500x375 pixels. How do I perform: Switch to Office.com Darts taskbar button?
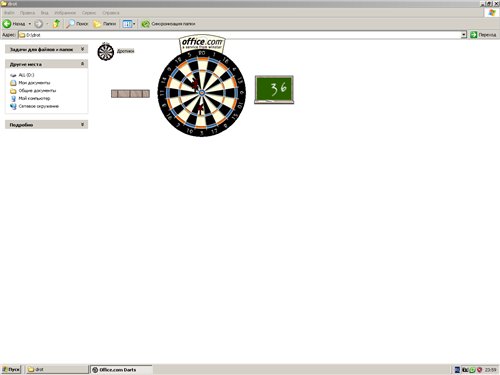(121, 369)
